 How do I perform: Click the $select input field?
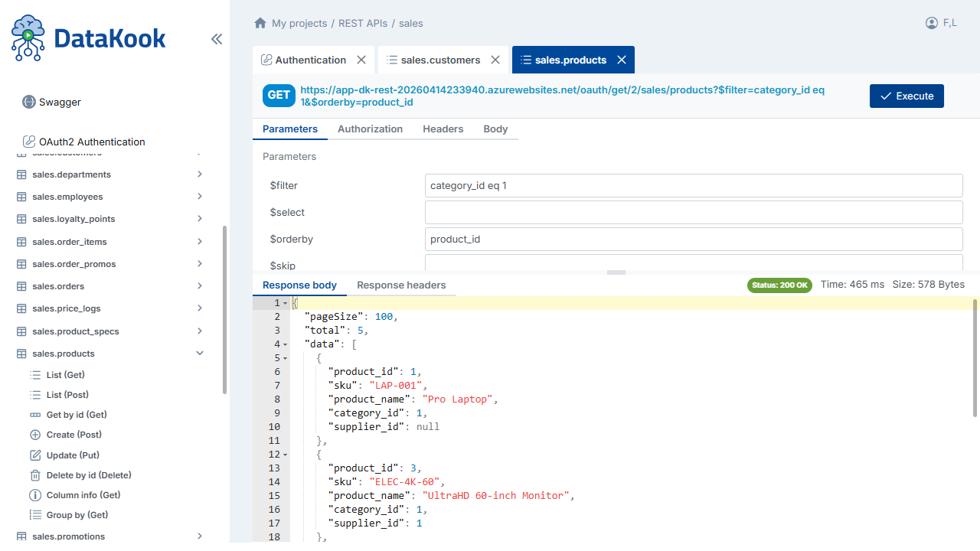click(694, 212)
